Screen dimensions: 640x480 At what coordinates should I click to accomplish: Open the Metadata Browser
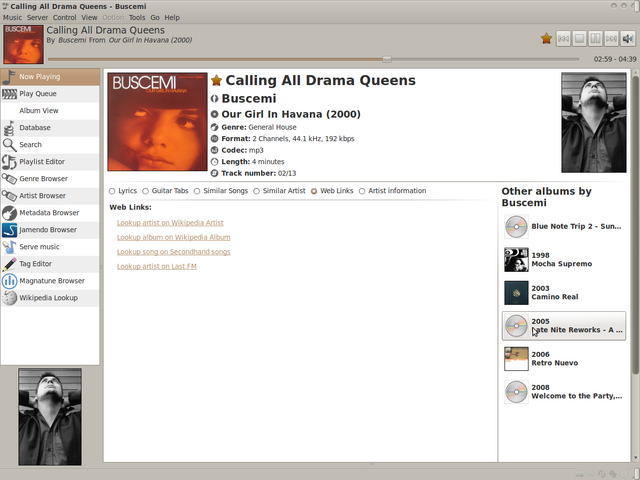tap(50, 213)
